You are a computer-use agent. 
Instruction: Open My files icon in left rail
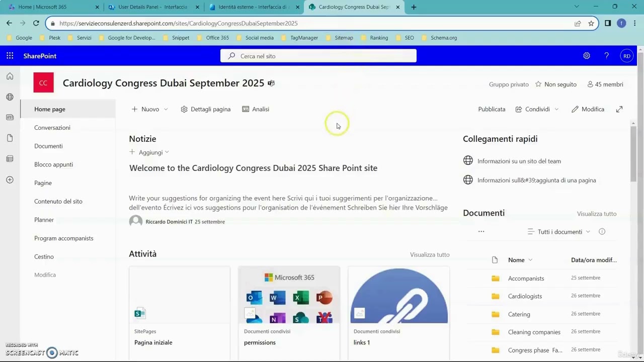[10, 138]
